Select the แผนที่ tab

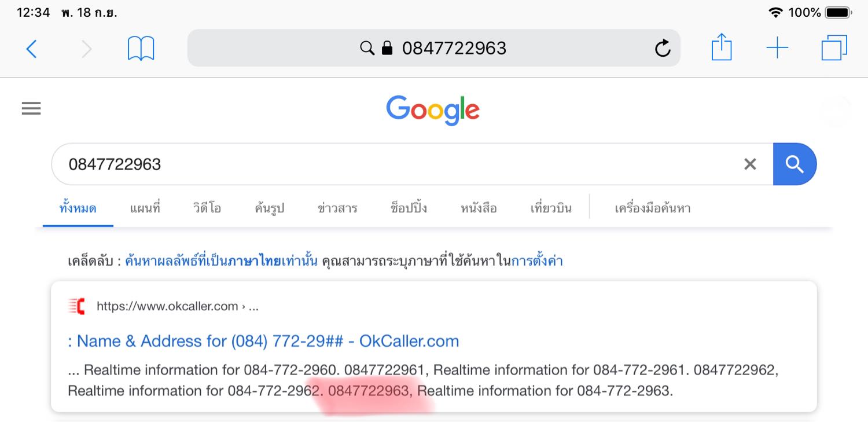tap(145, 208)
